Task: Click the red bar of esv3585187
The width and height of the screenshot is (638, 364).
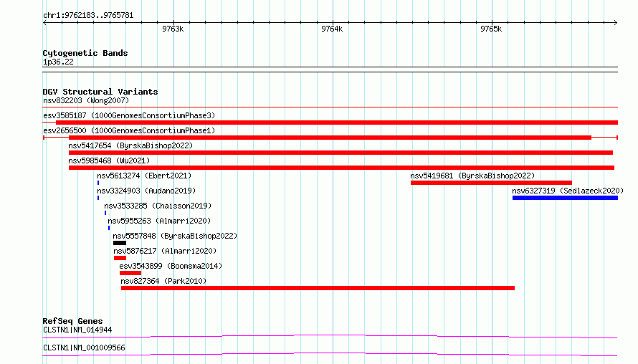Action: point(337,123)
